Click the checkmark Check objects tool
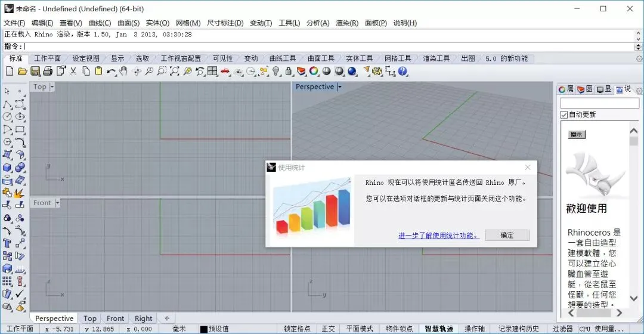This screenshot has height=334, width=644. coord(20,293)
